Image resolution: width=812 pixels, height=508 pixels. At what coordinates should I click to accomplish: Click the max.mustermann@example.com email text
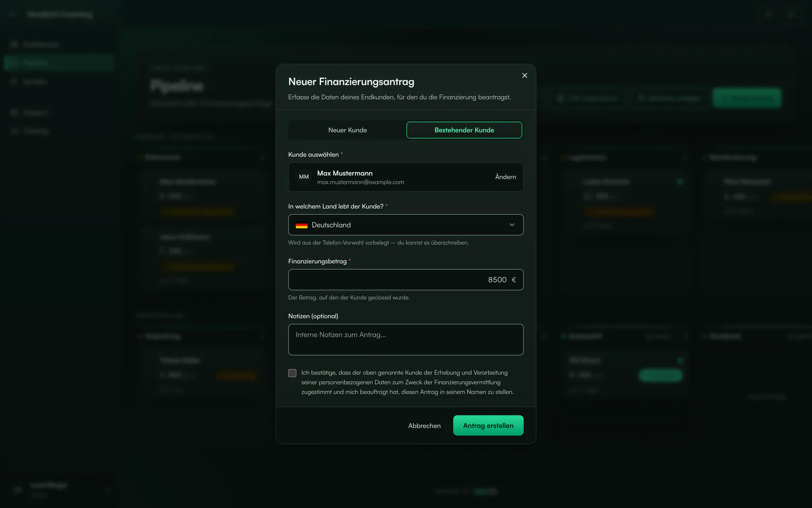361,182
